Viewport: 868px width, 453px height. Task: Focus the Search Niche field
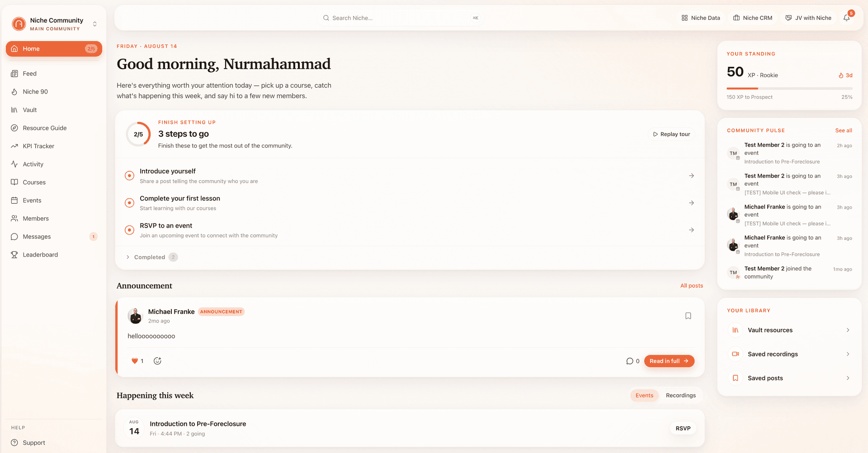pos(400,18)
